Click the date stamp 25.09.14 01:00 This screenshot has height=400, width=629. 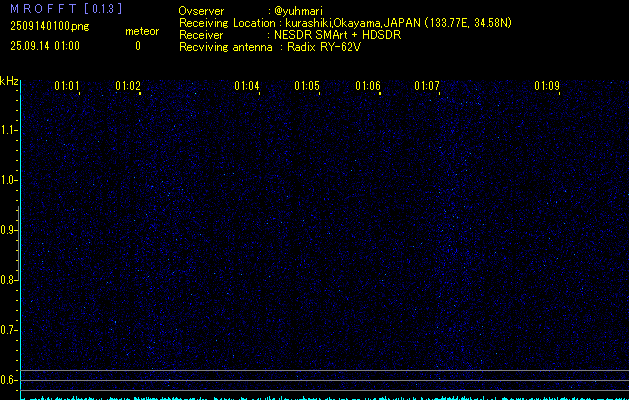pyautogui.click(x=45, y=46)
